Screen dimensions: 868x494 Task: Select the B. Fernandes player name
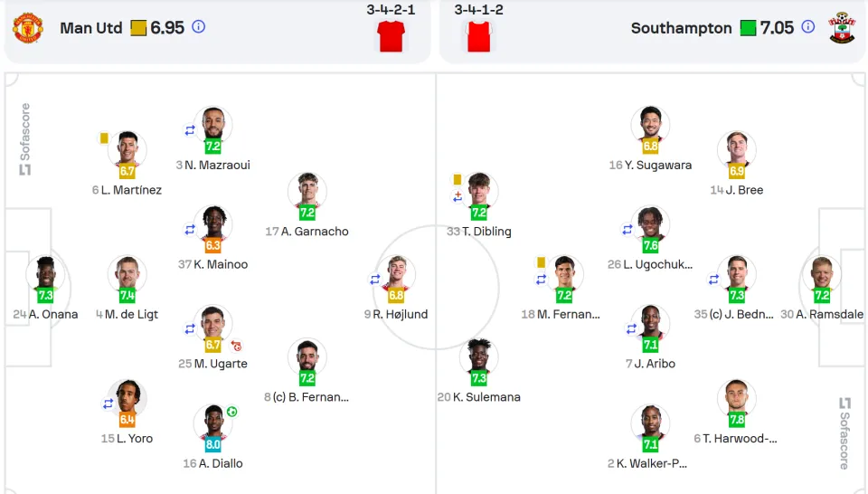pyautogui.click(x=307, y=397)
